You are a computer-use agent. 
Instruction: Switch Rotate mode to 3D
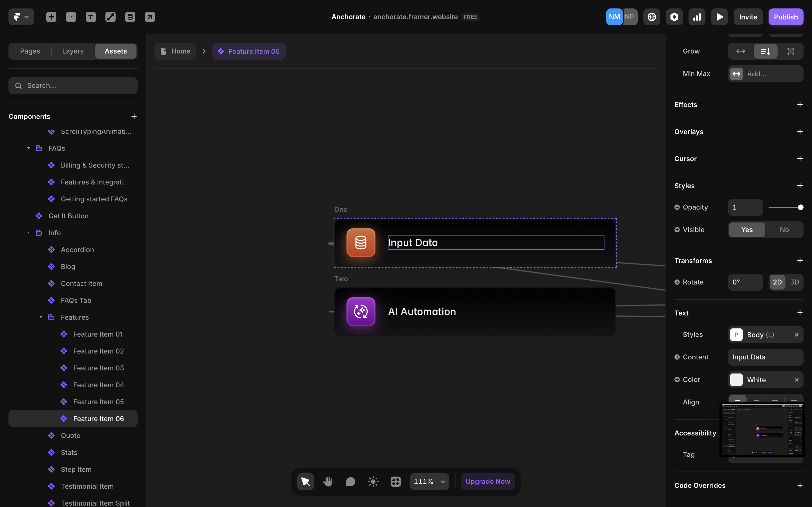pyautogui.click(x=794, y=282)
